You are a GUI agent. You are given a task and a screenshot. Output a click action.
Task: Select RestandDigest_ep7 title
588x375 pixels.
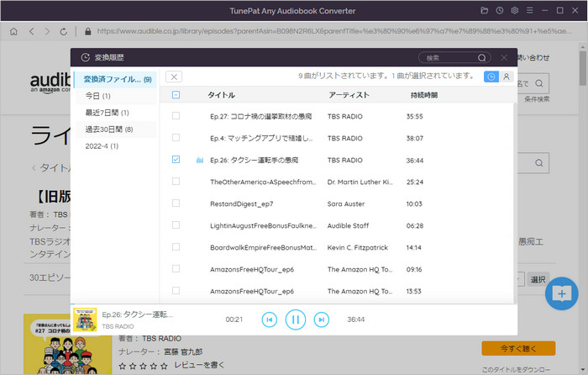point(242,203)
